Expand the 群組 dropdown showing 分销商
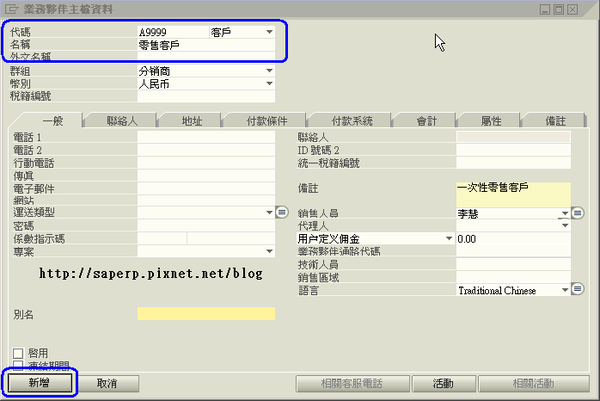 pyautogui.click(x=269, y=71)
